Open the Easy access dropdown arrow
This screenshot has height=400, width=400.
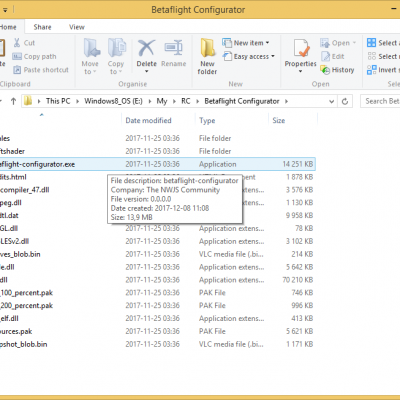coord(273,56)
